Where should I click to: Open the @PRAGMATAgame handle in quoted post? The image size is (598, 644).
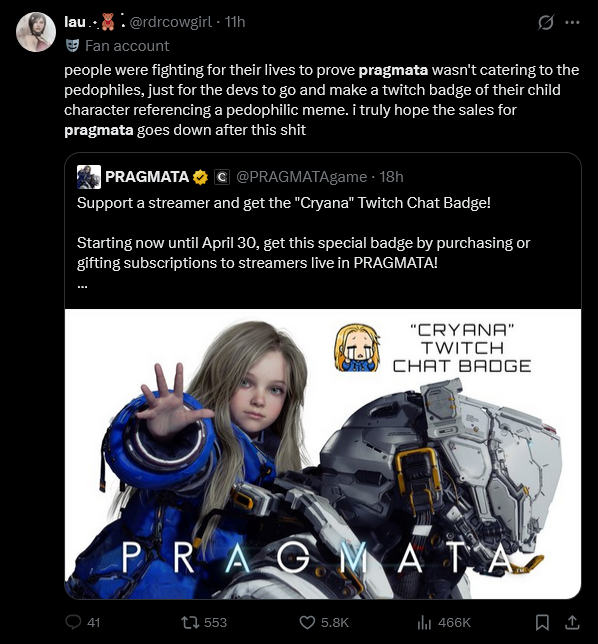(x=301, y=177)
